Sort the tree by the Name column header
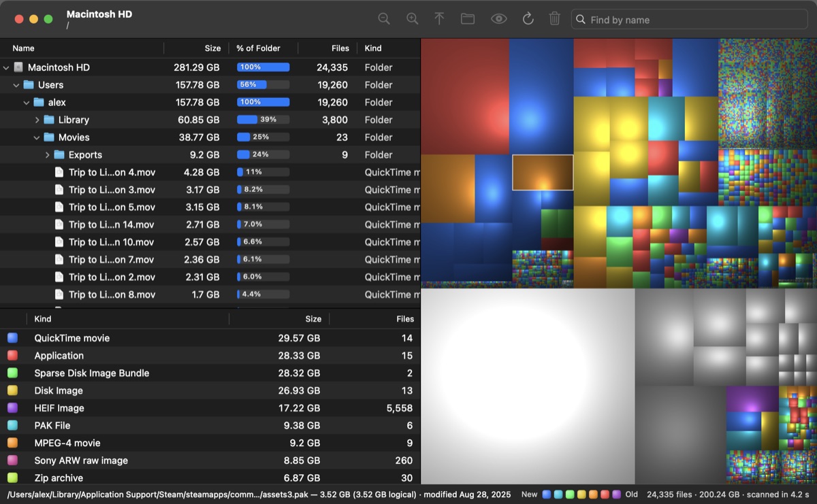Viewport: 817px width, 504px height. point(23,48)
